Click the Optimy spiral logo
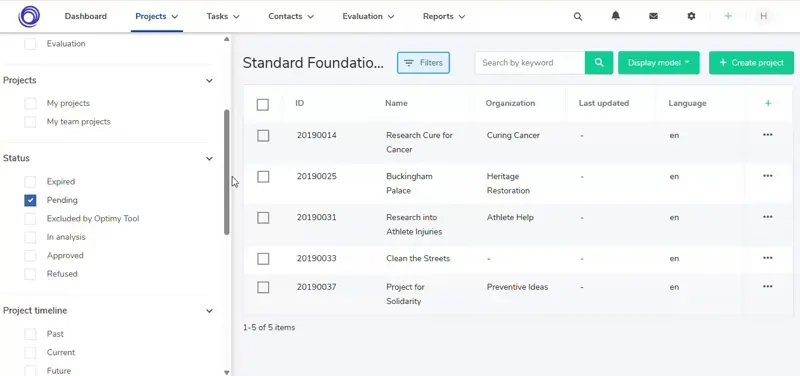This screenshot has height=376, width=800. pos(29,16)
